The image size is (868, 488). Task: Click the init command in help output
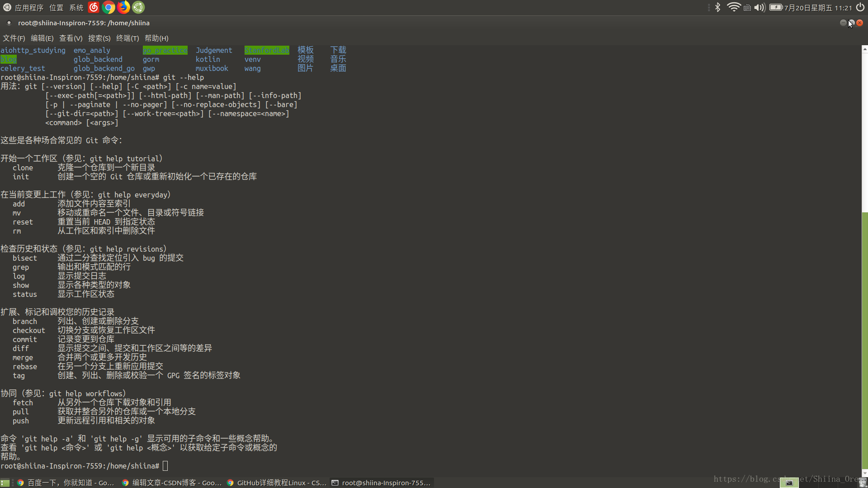tap(21, 177)
